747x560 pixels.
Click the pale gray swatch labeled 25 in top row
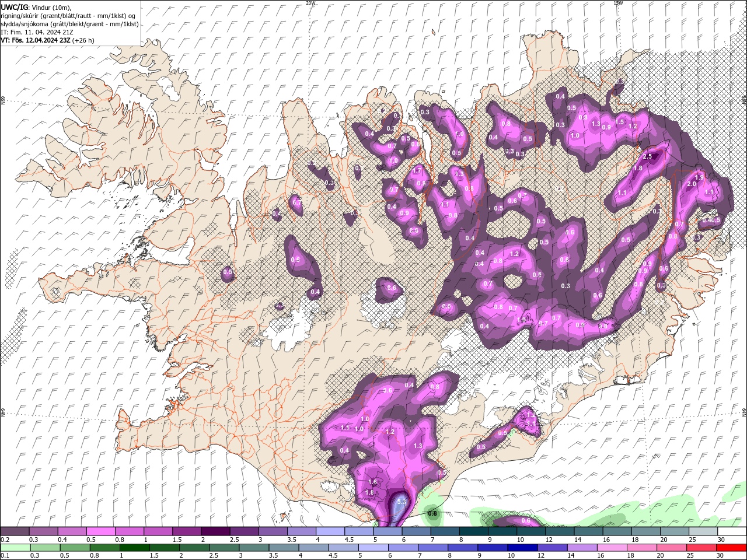pos(703,531)
